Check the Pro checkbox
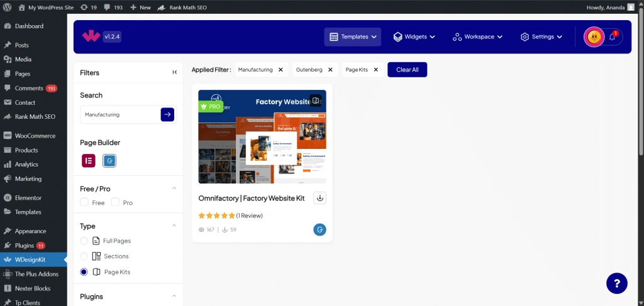Viewport: 644px width, 306px height. [116, 202]
